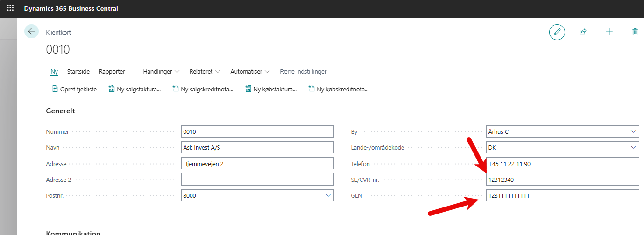
Task: Click Ny købskreditnota action
Action: tap(339, 89)
